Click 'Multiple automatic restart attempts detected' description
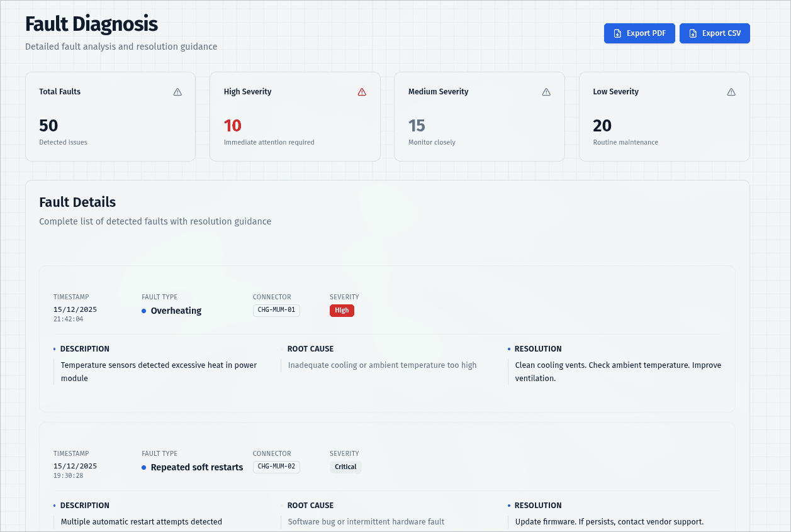The image size is (791, 532). pos(142,521)
